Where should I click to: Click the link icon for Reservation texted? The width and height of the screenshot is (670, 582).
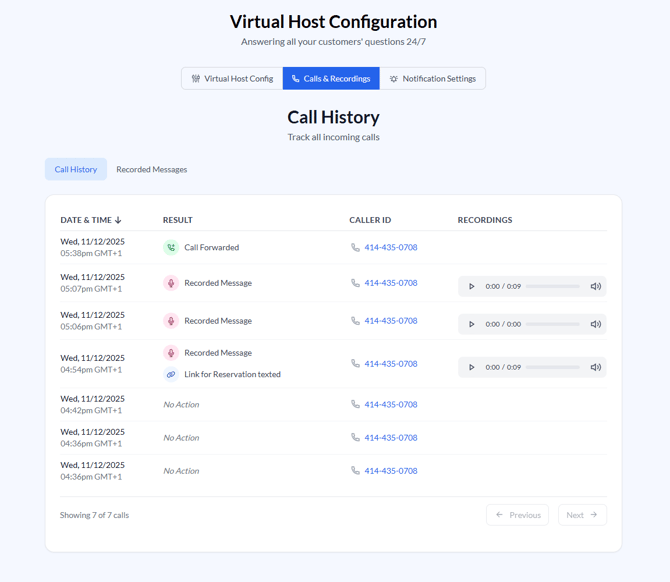(x=171, y=375)
